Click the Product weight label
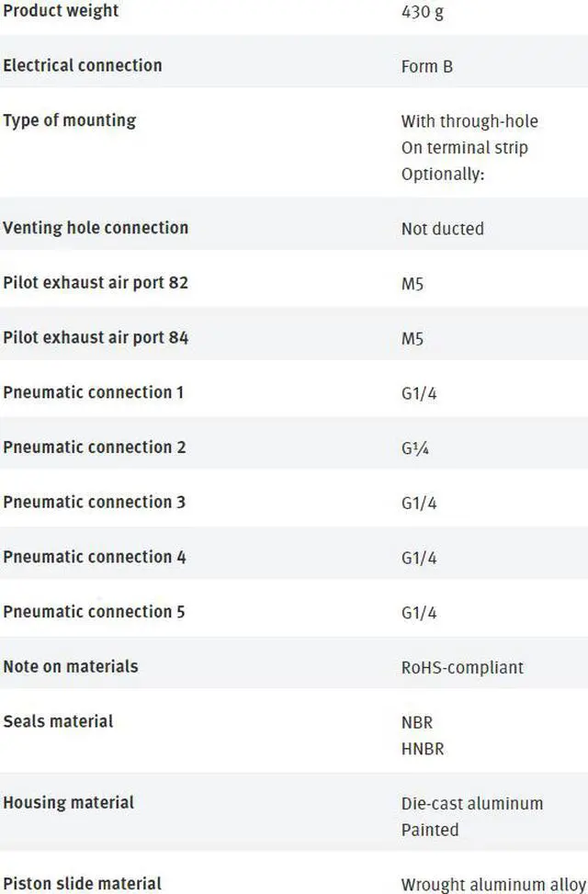The height and width of the screenshot is (894, 588). [x=61, y=11]
